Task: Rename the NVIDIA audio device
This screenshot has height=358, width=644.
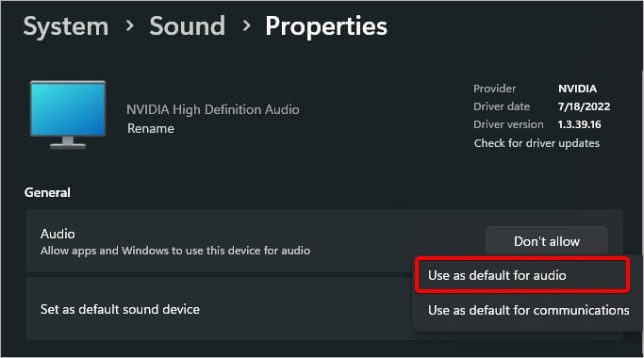Action: (x=150, y=128)
